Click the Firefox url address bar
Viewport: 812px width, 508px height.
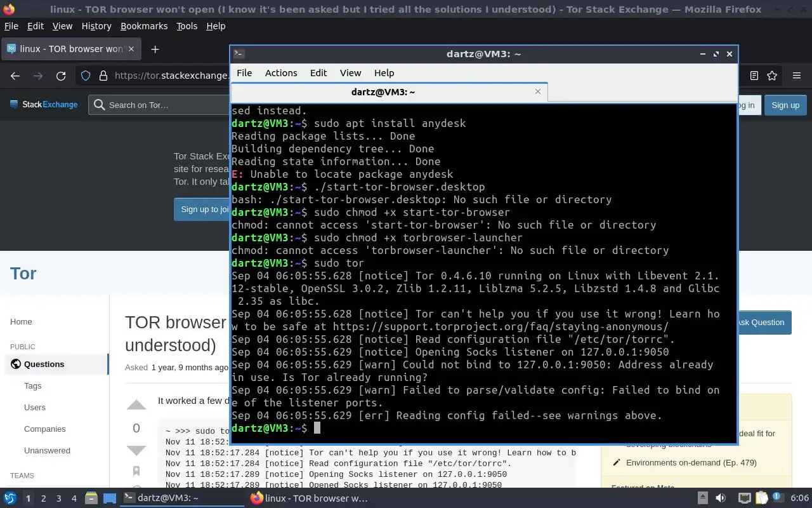tap(170, 76)
